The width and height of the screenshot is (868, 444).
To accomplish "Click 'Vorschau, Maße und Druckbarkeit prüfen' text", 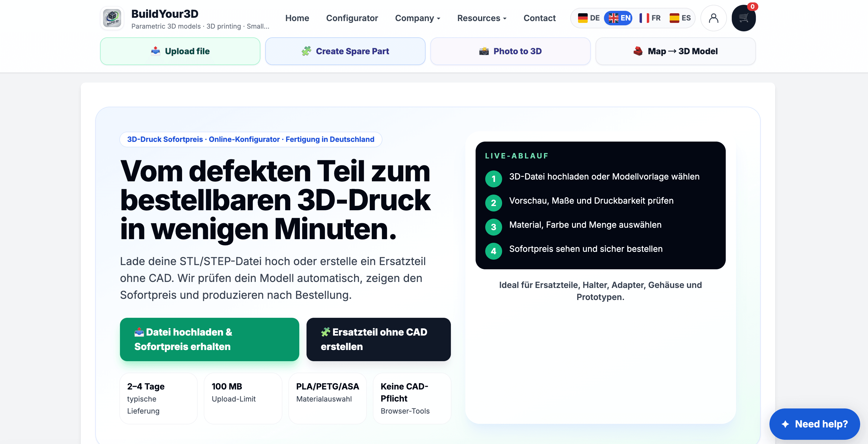I will coord(591,201).
